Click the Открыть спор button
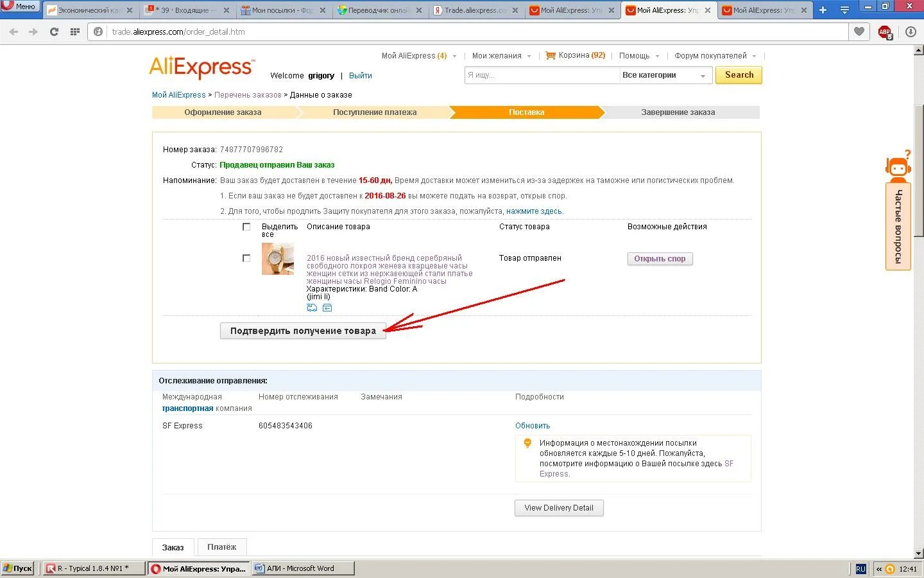 point(660,259)
